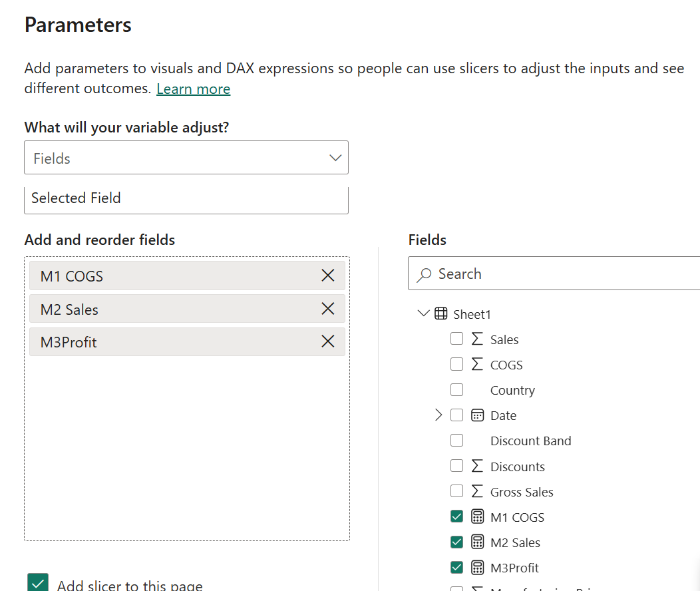This screenshot has height=591, width=700.
Task: Click the sigma icon next to Sales
Action: [x=477, y=339]
